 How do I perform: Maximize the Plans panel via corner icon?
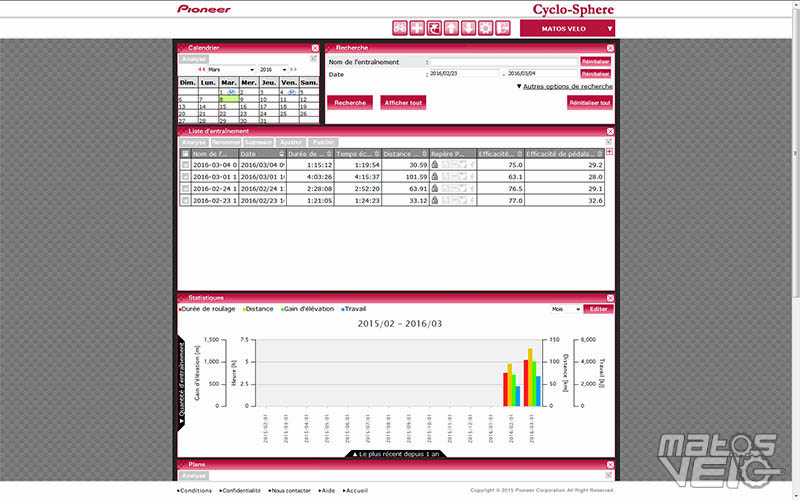[608, 476]
